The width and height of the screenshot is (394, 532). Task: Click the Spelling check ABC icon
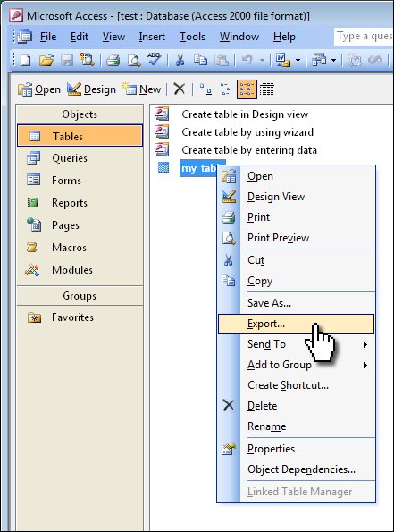coord(154,60)
